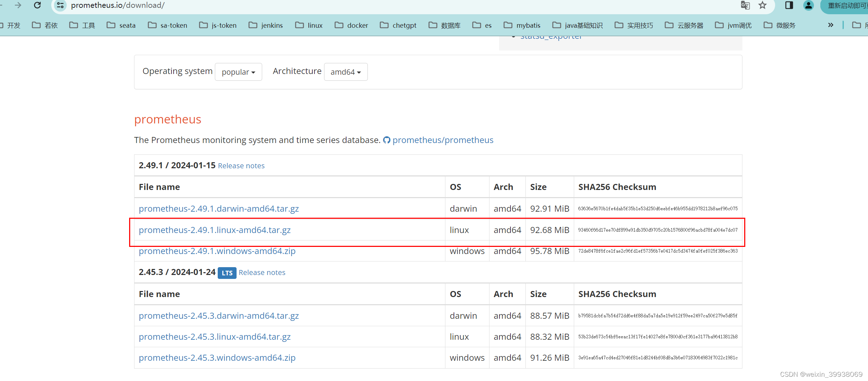The width and height of the screenshot is (868, 381).
Task: Click the statsd_exporter link at top
Action: [551, 37]
